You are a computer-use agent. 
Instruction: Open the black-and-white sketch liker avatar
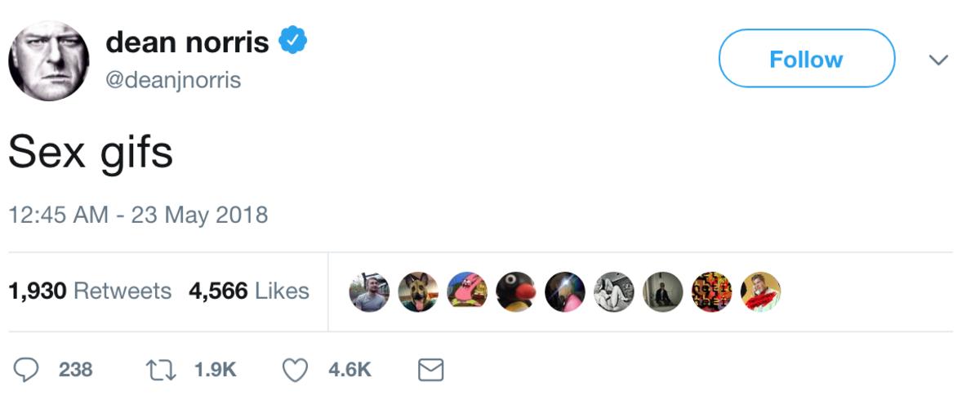click(x=614, y=291)
